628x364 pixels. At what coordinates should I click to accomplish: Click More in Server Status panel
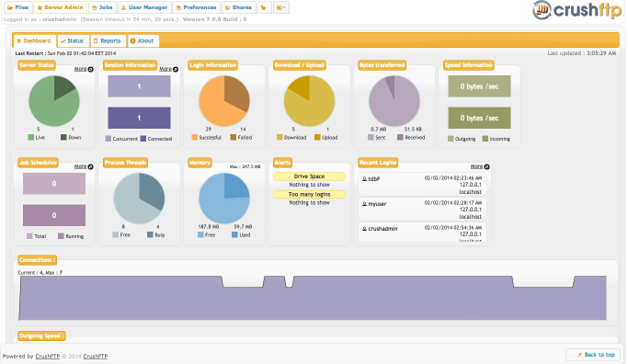click(84, 69)
